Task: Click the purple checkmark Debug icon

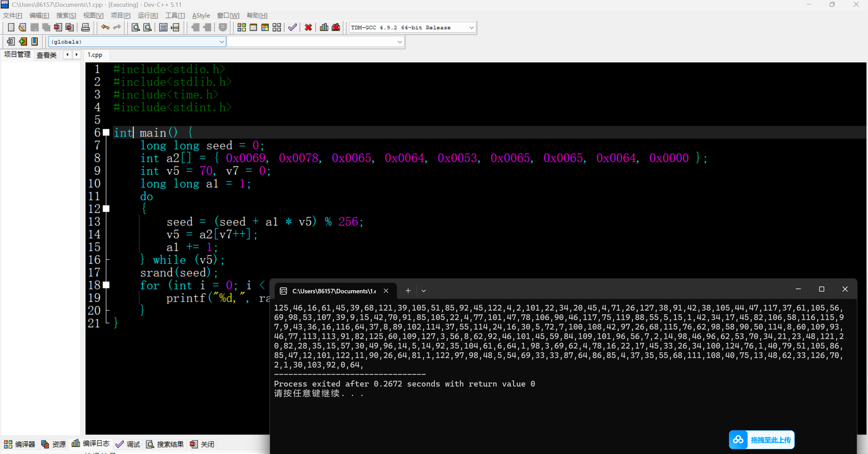Action: pyautogui.click(x=292, y=27)
